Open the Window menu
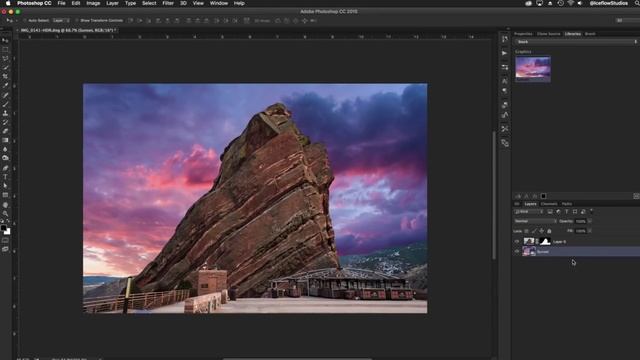 coord(219,3)
